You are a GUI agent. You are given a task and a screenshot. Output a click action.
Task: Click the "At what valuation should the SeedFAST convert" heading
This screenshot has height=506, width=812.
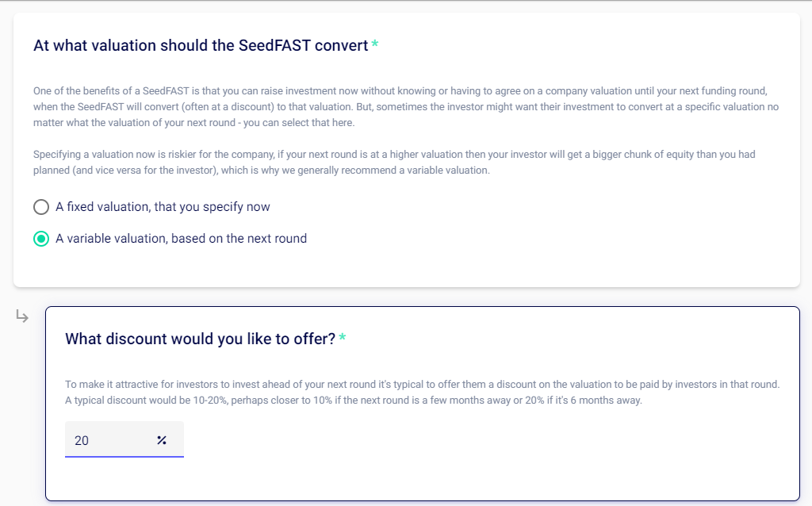pyautogui.click(x=201, y=45)
